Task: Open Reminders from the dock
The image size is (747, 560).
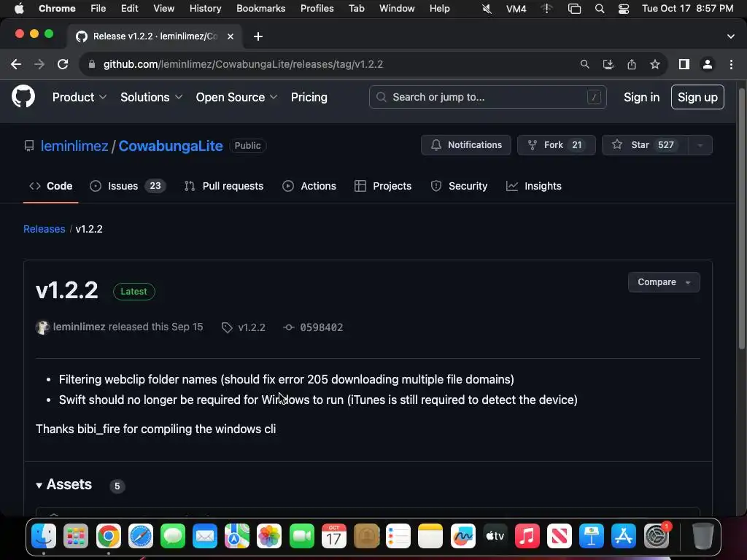Action: click(x=398, y=536)
